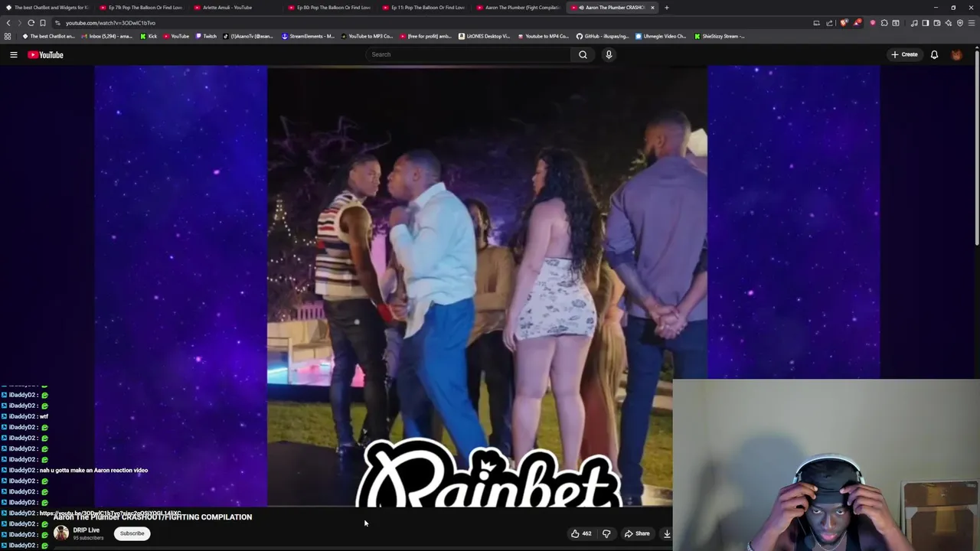Click the Create button in YouTube header
The image size is (980, 551).
click(904, 54)
